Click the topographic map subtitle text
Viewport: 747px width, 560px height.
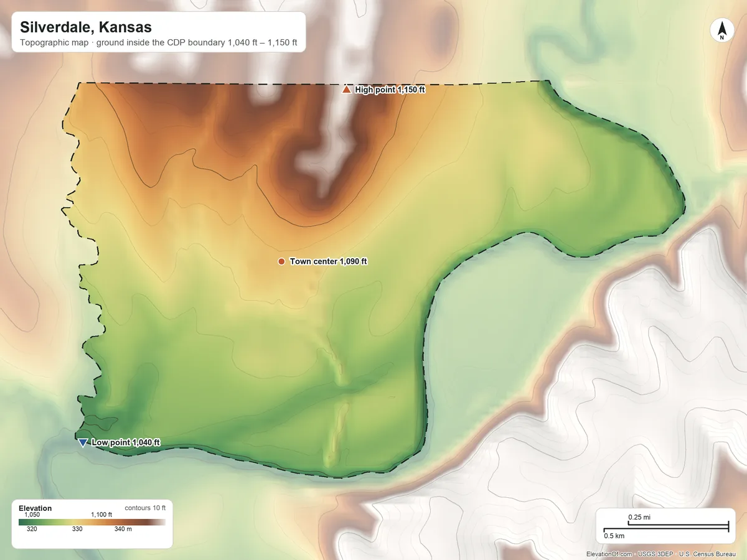point(159,44)
